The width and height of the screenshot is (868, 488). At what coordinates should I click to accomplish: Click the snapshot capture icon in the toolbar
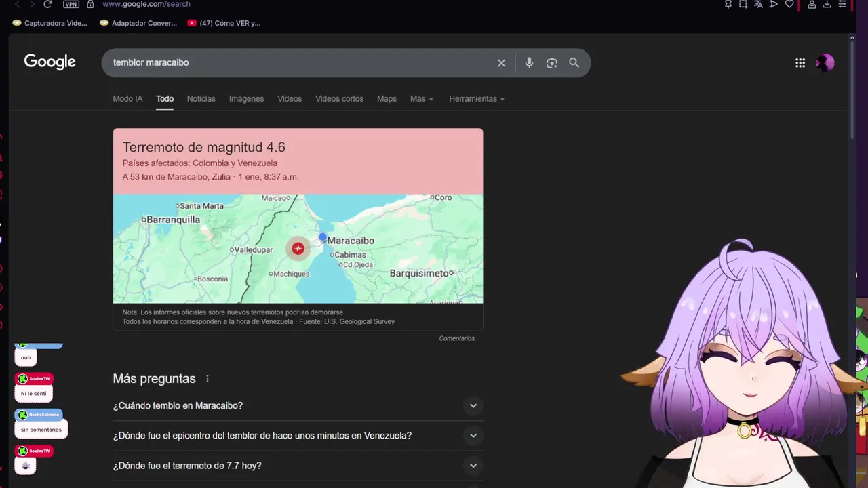[x=743, y=4]
